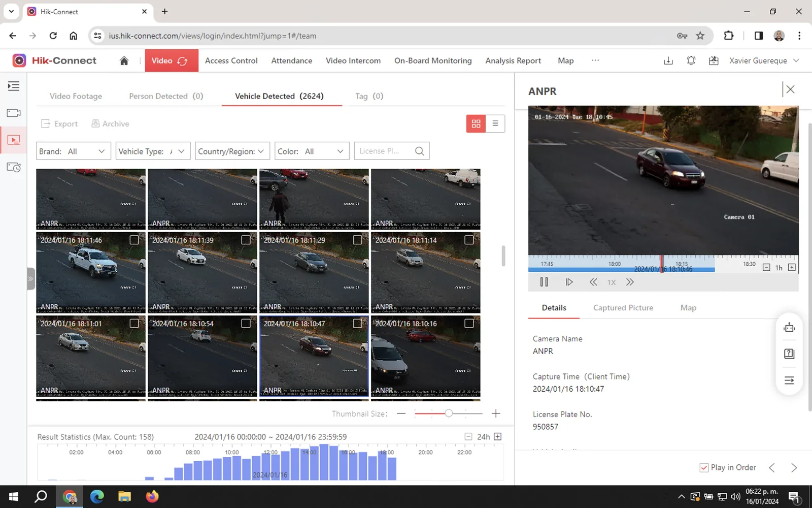Viewport: 812px width, 508px height.
Task: Pause the ANPR video playback
Action: tap(544, 282)
